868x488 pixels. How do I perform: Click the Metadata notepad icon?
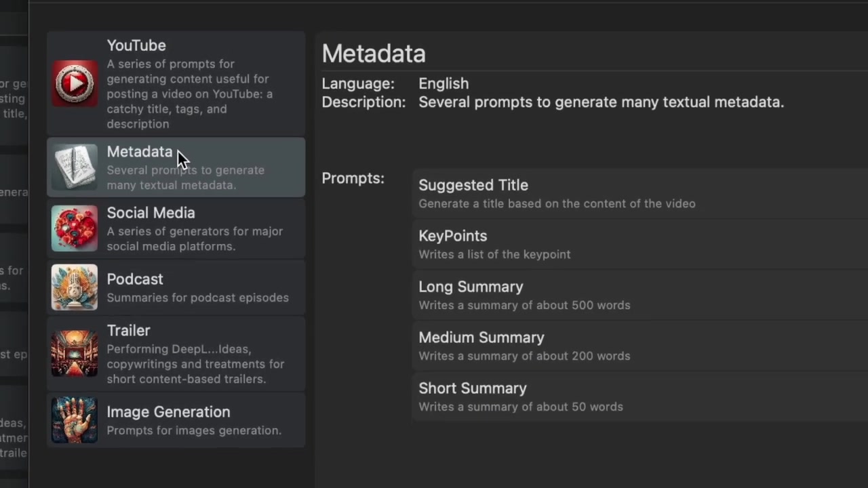[x=75, y=167]
